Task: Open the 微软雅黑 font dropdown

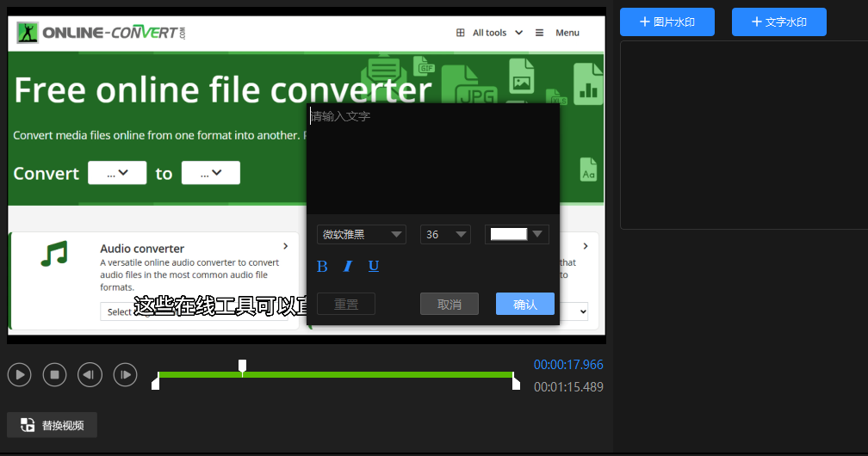Action: (x=362, y=235)
